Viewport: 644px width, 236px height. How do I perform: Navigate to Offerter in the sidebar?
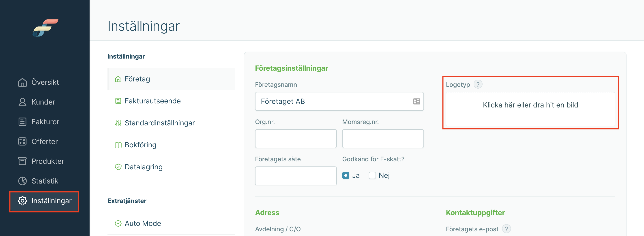(x=44, y=141)
